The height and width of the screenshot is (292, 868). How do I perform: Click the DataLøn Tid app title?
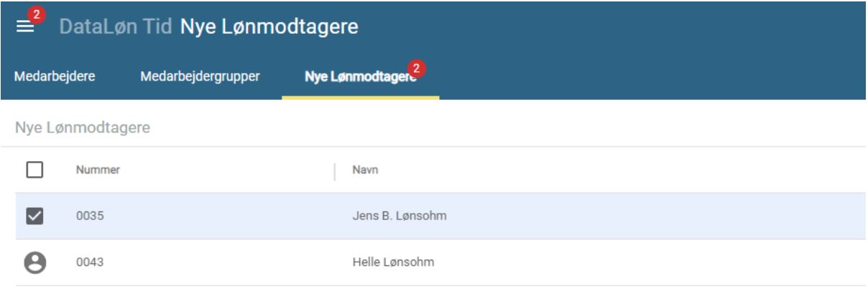(115, 27)
